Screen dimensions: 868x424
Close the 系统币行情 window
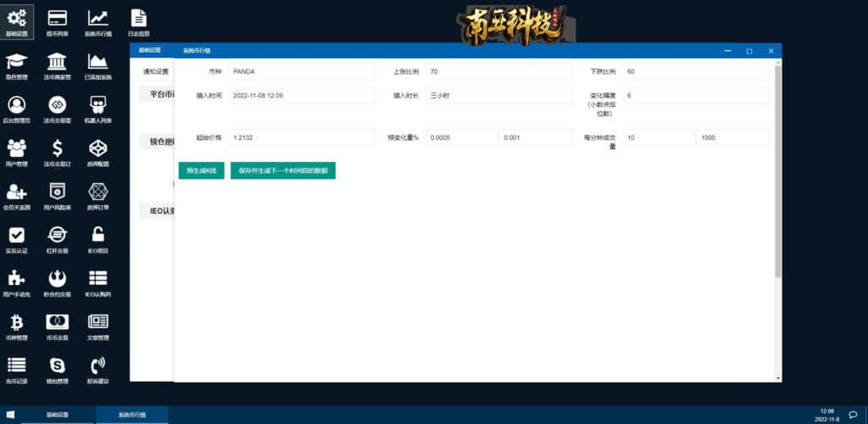(771, 51)
